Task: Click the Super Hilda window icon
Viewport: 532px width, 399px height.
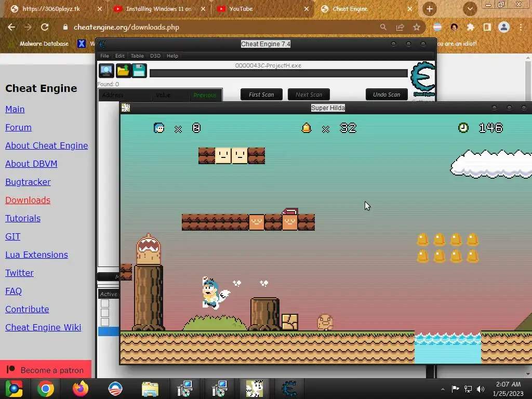Action: 126,108
